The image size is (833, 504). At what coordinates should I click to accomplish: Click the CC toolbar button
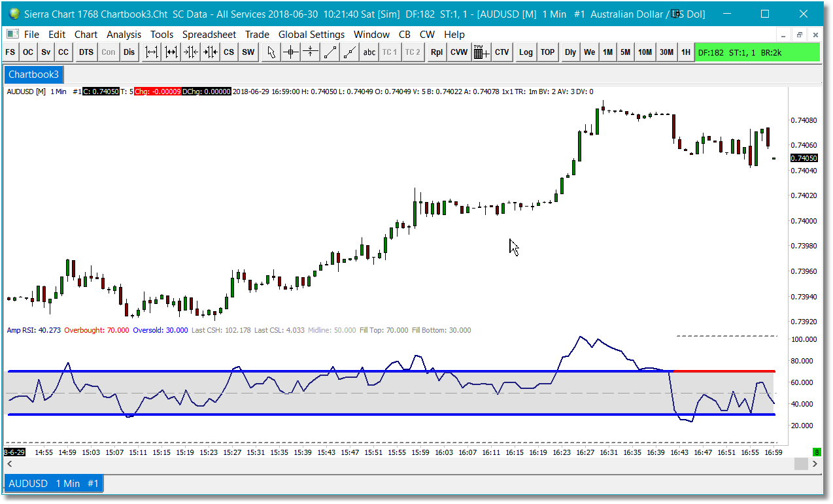pyautogui.click(x=63, y=52)
